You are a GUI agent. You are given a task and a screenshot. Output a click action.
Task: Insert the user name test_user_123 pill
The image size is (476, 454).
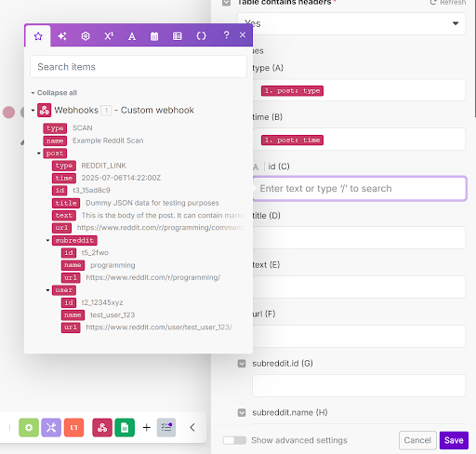(x=73, y=315)
